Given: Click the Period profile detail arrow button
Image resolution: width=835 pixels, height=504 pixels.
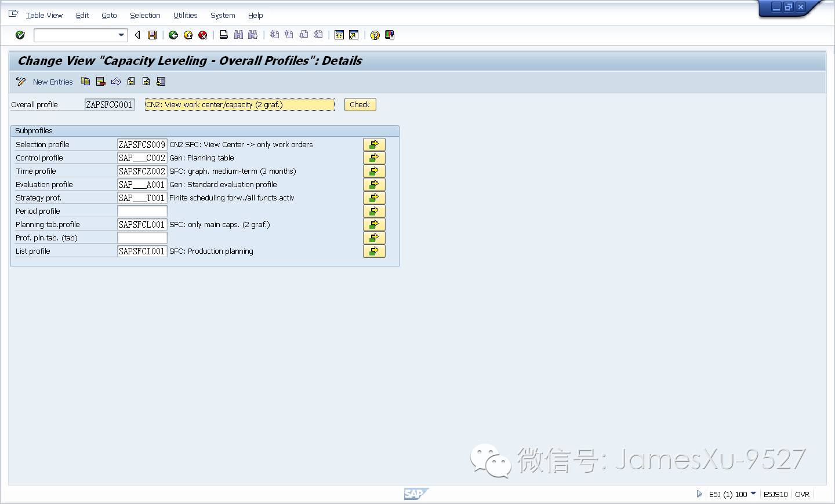Looking at the screenshot, I should click(x=374, y=211).
